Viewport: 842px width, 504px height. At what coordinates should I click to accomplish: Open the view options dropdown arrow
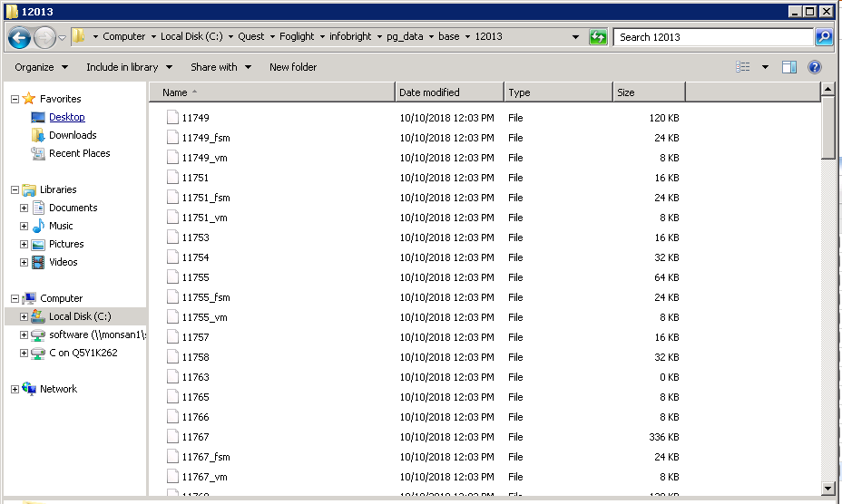click(765, 67)
